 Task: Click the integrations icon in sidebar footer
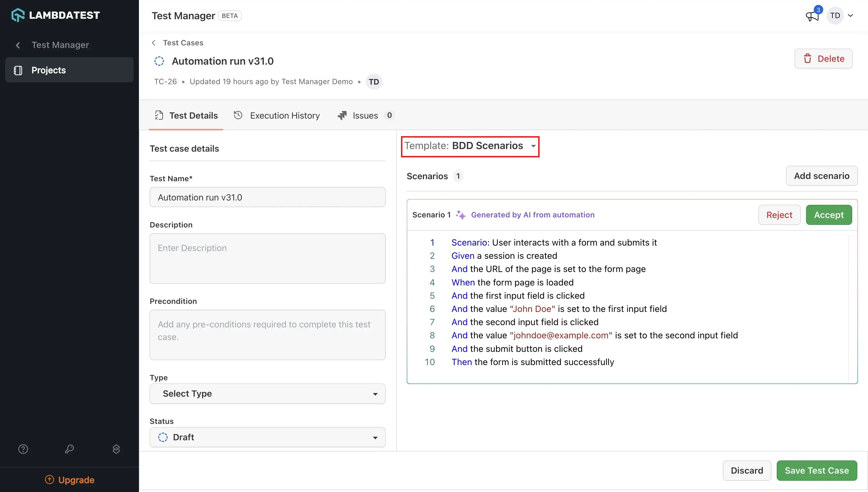pyautogui.click(x=116, y=449)
